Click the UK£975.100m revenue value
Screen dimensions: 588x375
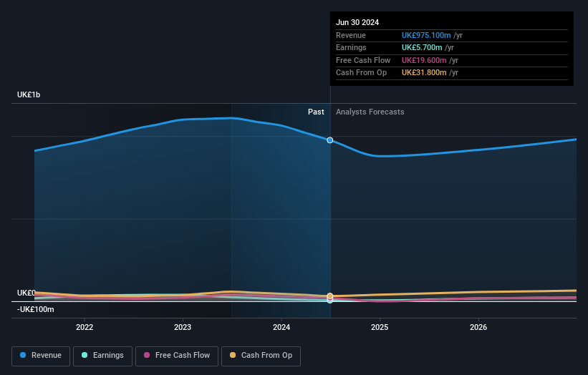pos(426,35)
